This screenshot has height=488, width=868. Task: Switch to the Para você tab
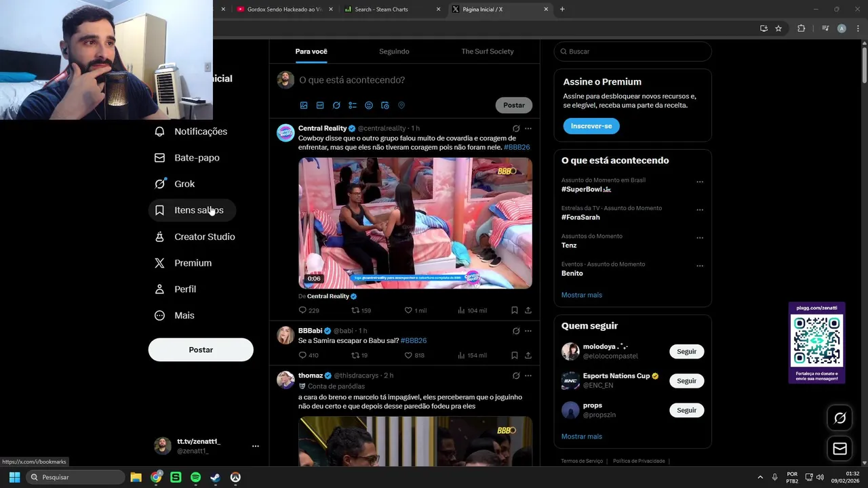(x=311, y=52)
